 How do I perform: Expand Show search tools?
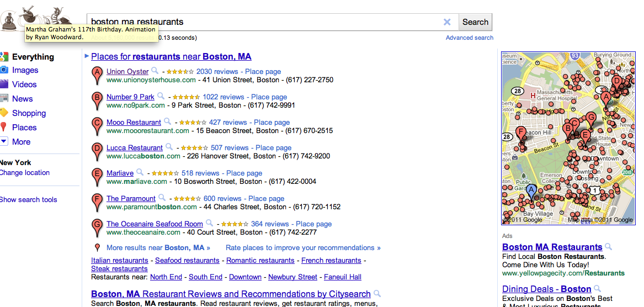coord(28,200)
